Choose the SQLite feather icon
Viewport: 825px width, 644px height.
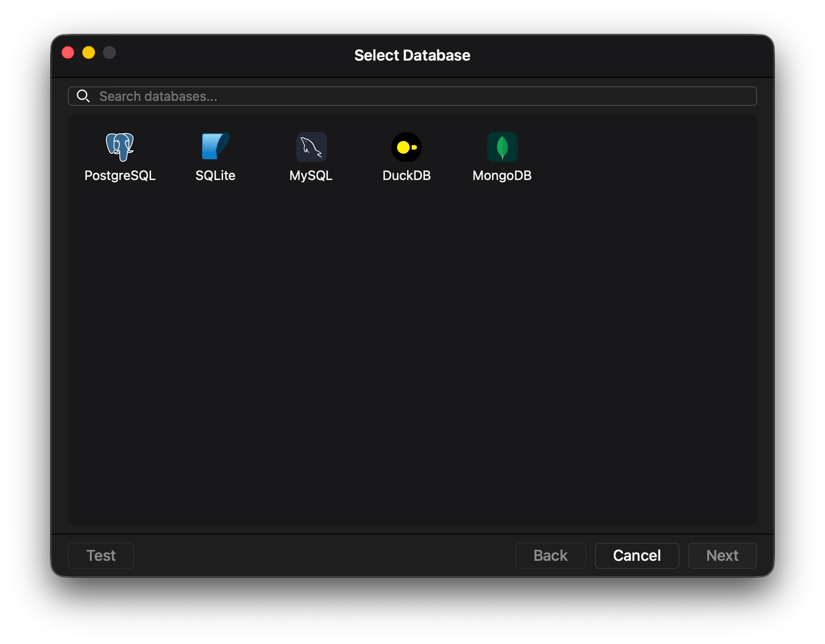coord(215,147)
